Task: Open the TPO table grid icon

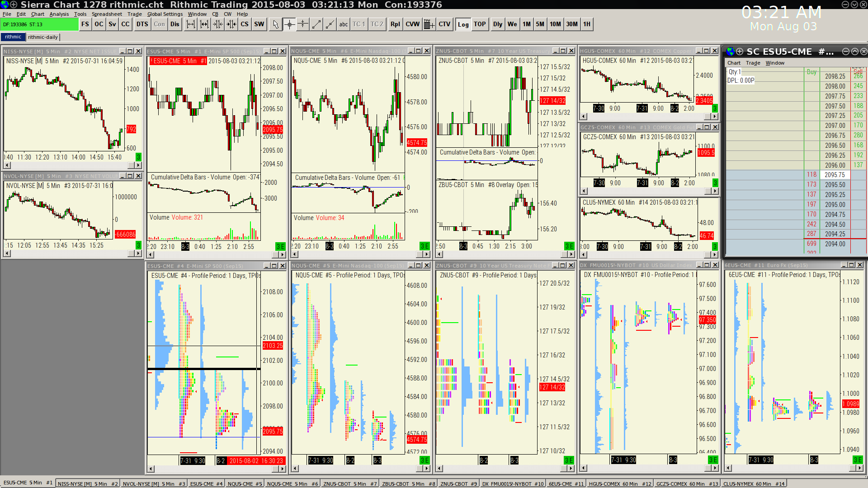Action: [x=429, y=24]
